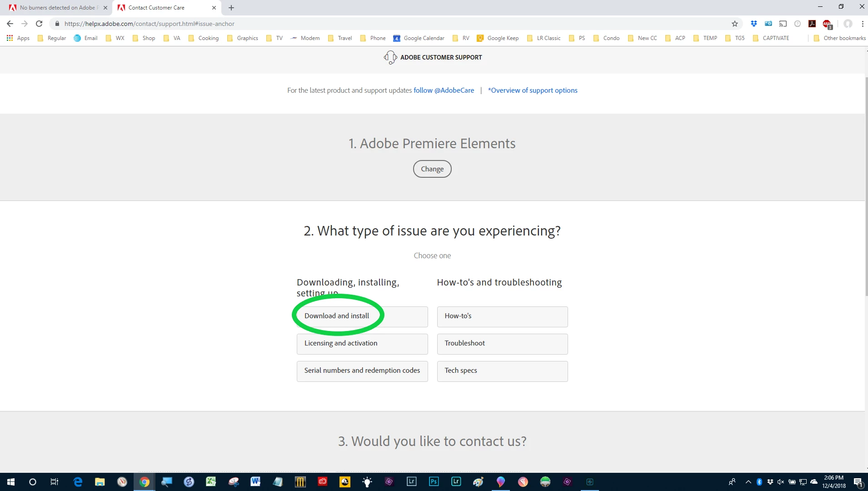The height and width of the screenshot is (491, 868).
Task: Open the Adobe Acrobat extension
Action: pos(812,24)
